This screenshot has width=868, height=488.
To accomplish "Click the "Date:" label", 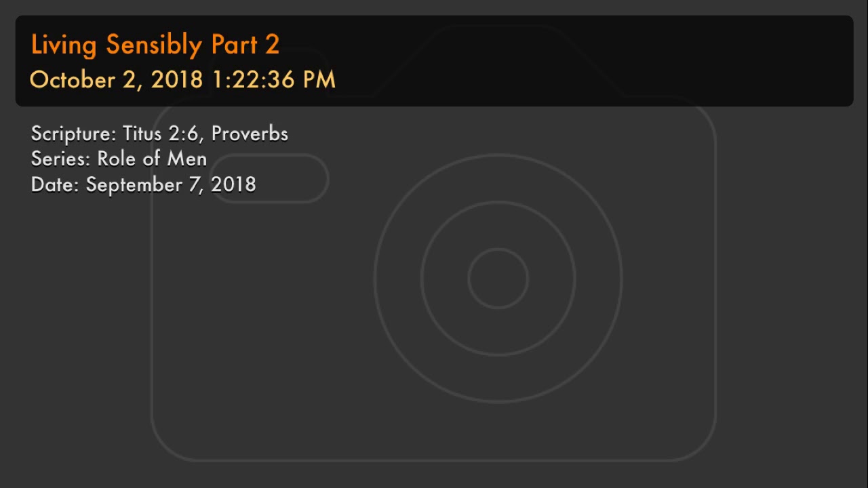I will (55, 185).
